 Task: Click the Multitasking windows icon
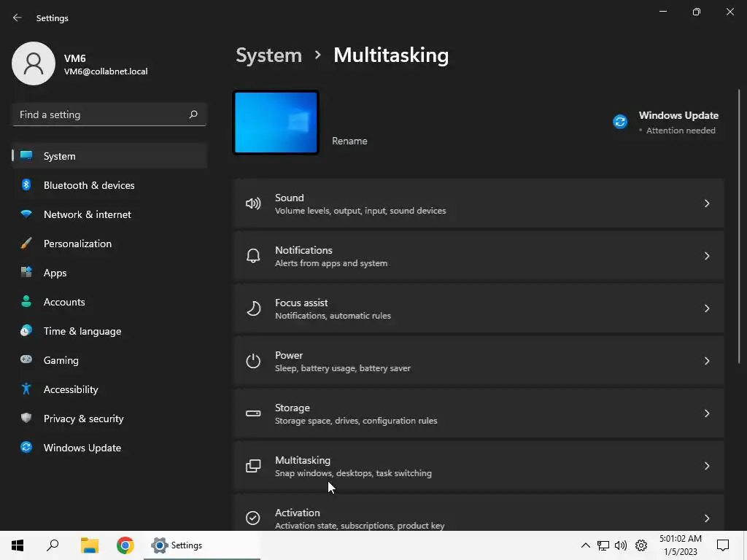[x=253, y=466]
